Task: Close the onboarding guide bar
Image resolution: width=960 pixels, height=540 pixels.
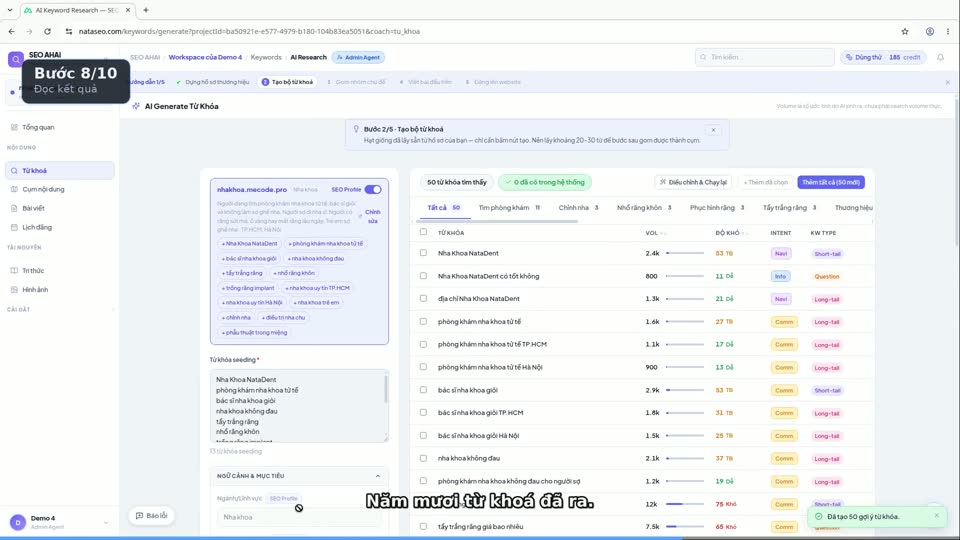Action: pyautogui.click(x=948, y=82)
